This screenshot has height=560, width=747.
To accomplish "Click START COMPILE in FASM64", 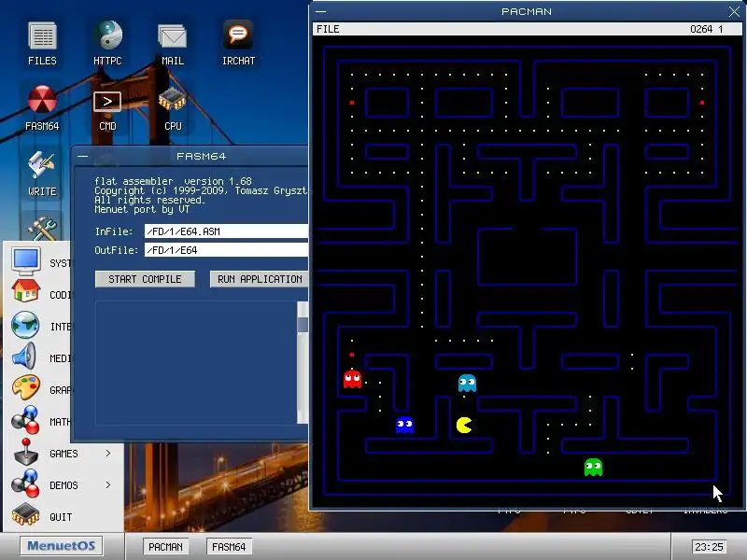I will [145, 279].
